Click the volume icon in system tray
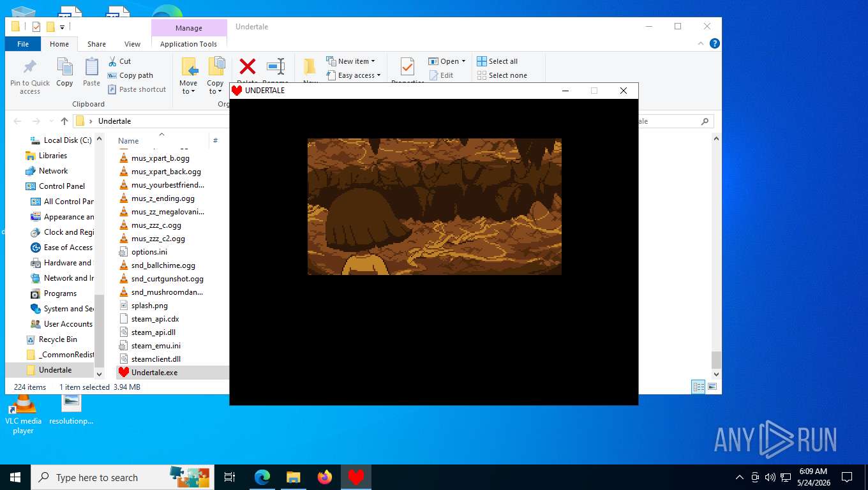Screen dimensions: 868x490 (770, 477)
